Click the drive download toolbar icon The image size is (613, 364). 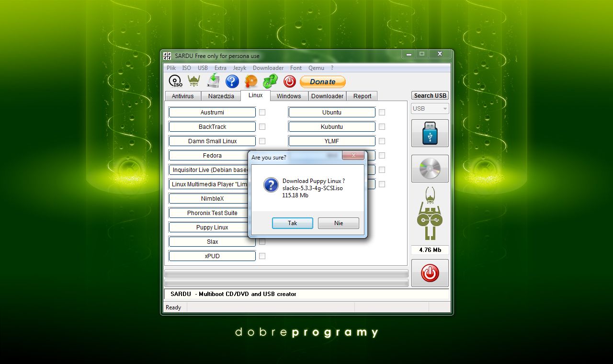213,81
